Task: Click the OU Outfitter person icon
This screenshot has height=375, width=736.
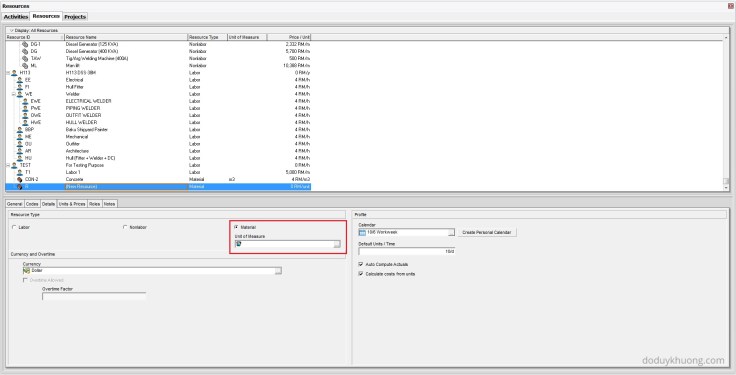Action: [20, 144]
